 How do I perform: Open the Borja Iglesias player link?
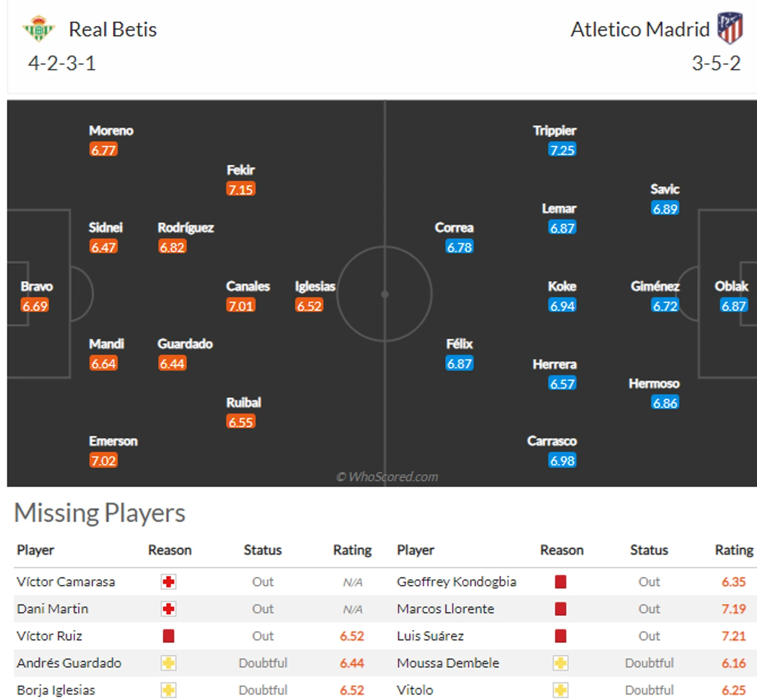(56, 690)
